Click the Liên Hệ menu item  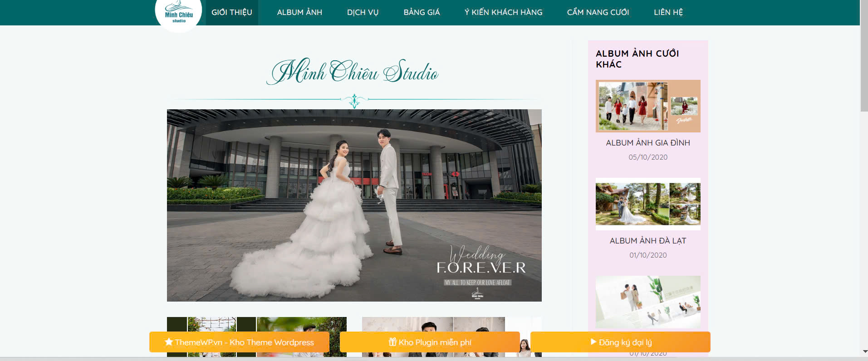click(x=668, y=12)
